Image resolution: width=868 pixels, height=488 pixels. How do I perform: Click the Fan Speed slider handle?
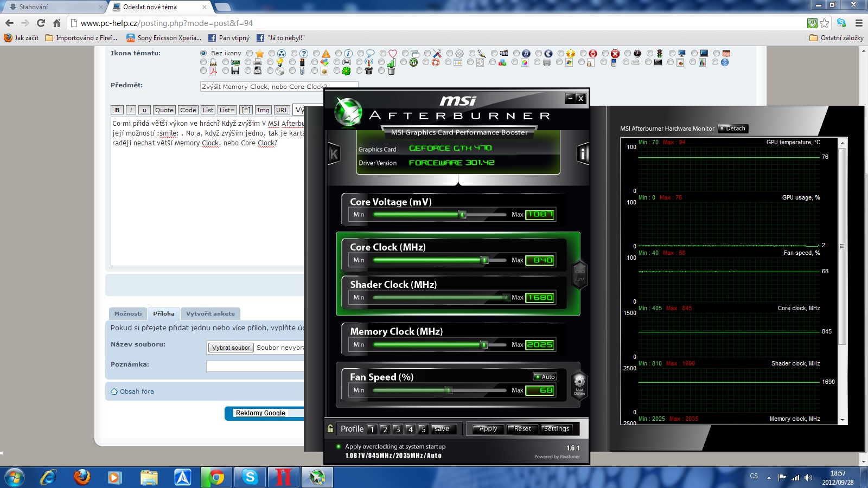click(x=449, y=390)
